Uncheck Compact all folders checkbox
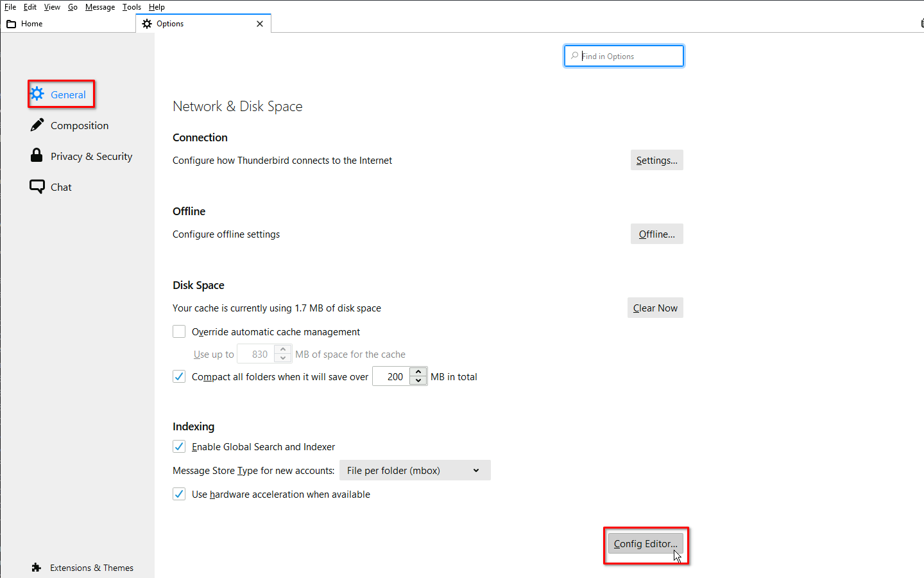 coord(179,376)
